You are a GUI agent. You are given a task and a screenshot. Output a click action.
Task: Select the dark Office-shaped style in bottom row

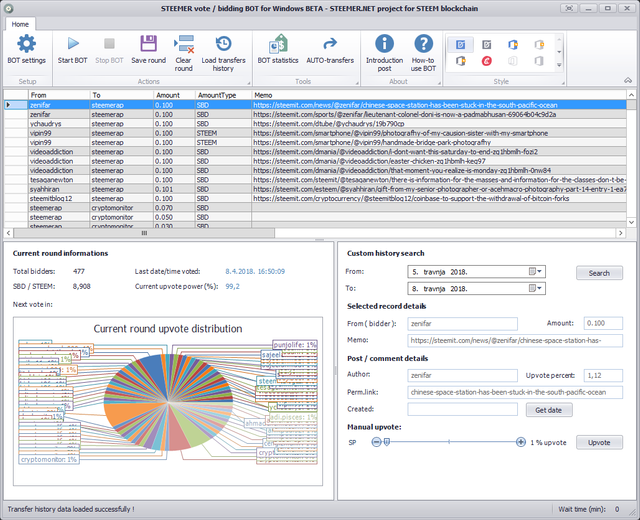(x=460, y=61)
